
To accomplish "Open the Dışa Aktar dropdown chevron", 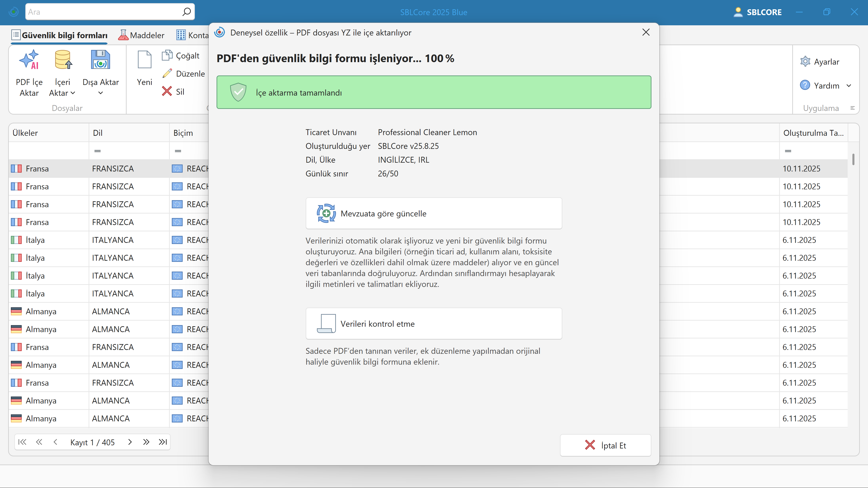I will click(x=100, y=93).
